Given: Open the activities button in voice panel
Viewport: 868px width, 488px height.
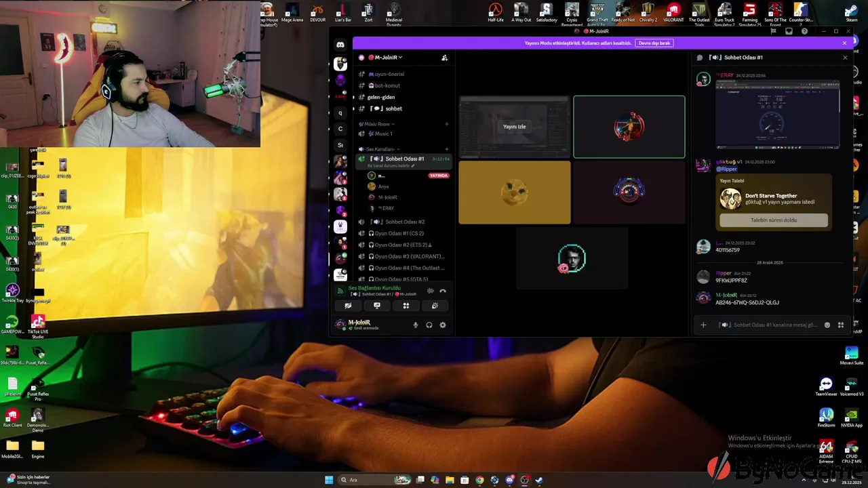Looking at the screenshot, I should point(406,306).
